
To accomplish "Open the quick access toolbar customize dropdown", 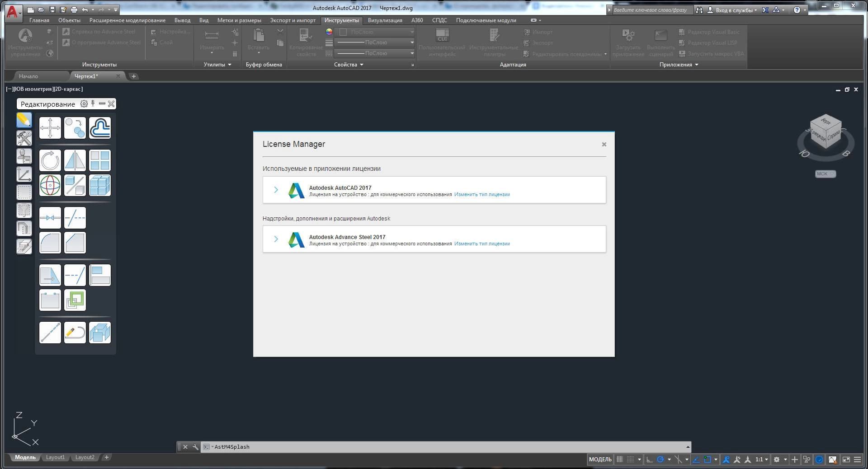I will coord(116,9).
